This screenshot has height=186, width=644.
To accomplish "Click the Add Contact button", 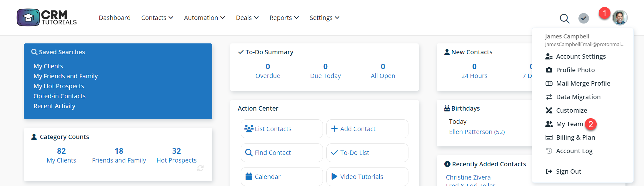I will pyautogui.click(x=367, y=129).
